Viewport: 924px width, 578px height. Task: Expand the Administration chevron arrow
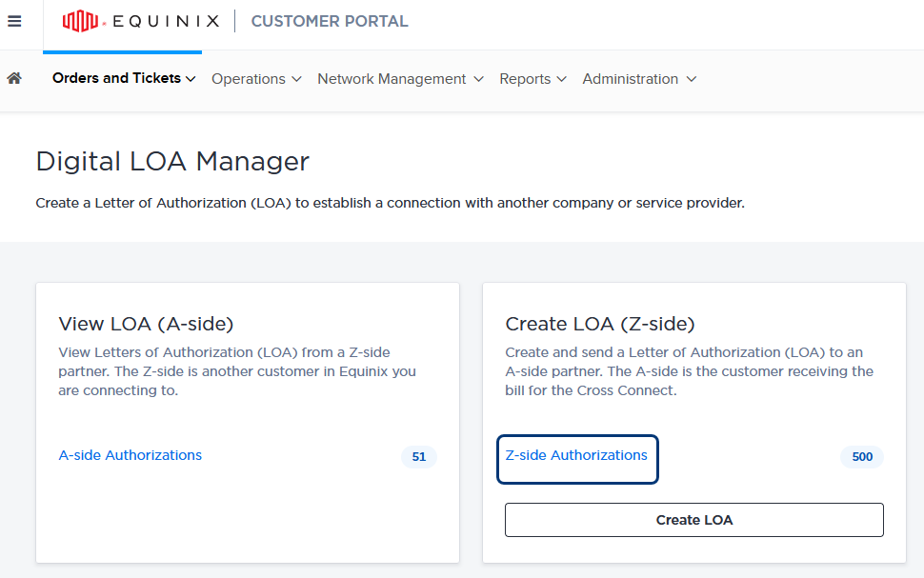pyautogui.click(x=692, y=79)
